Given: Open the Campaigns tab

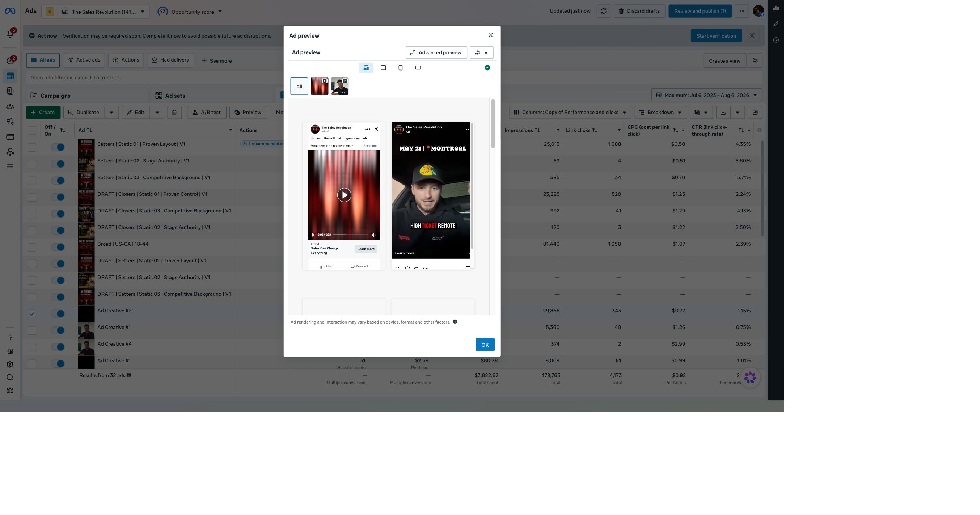Looking at the screenshot, I should (87, 96).
